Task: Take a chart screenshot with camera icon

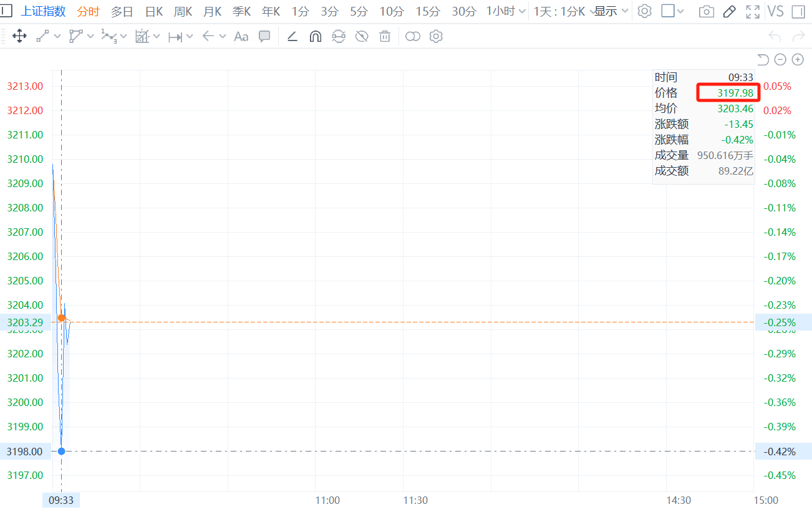Action: coord(706,11)
